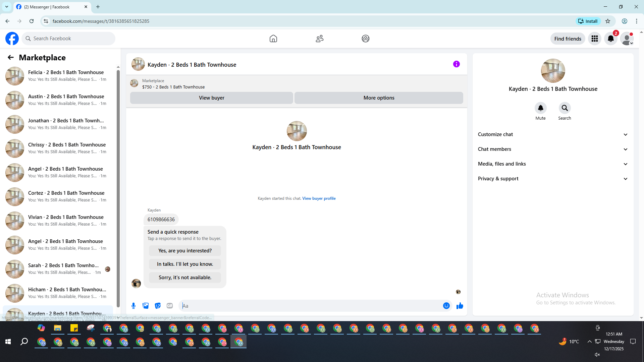Send quick response 'Sorry, it's not available.'
This screenshot has height=362, width=644.
[x=185, y=278]
